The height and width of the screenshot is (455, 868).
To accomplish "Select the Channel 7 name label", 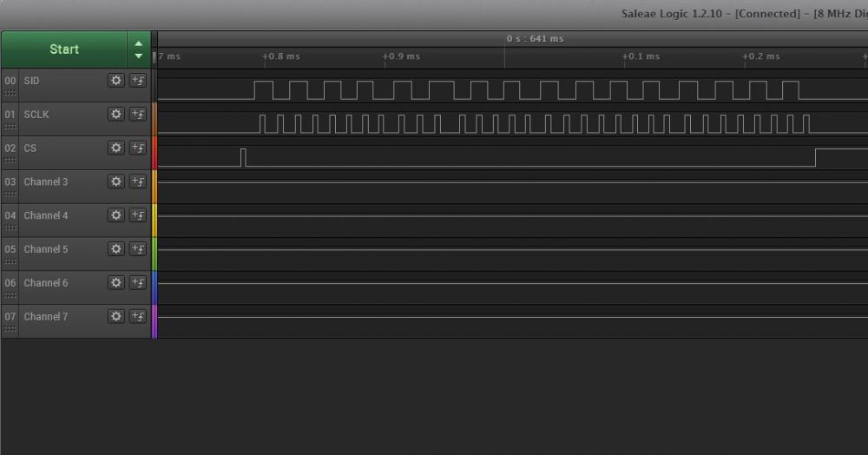I will coord(45,316).
